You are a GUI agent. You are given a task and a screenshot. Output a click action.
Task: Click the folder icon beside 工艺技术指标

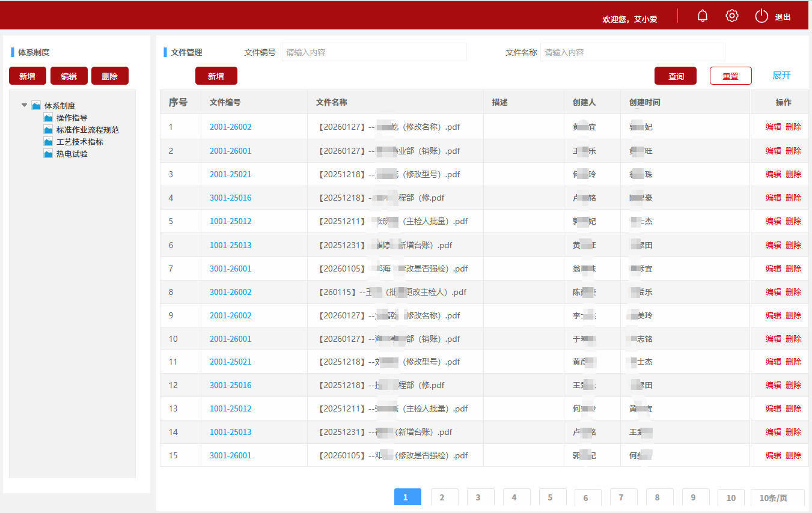click(48, 142)
